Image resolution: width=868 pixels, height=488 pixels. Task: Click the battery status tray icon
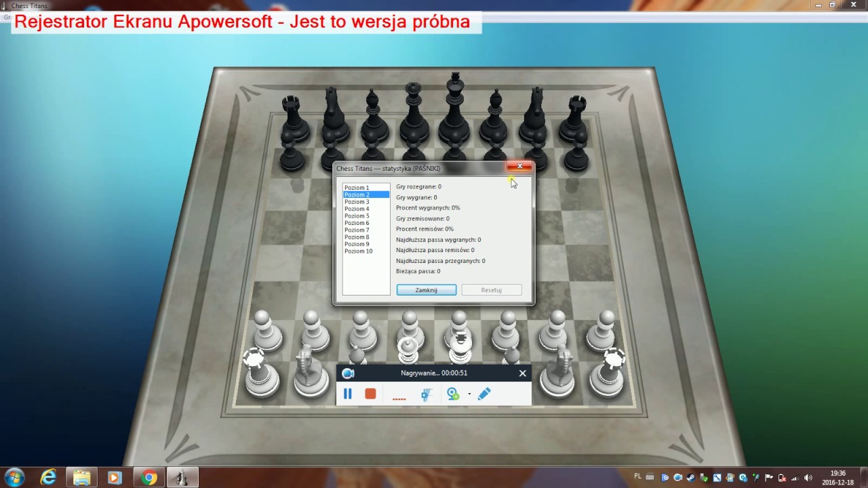(783, 478)
